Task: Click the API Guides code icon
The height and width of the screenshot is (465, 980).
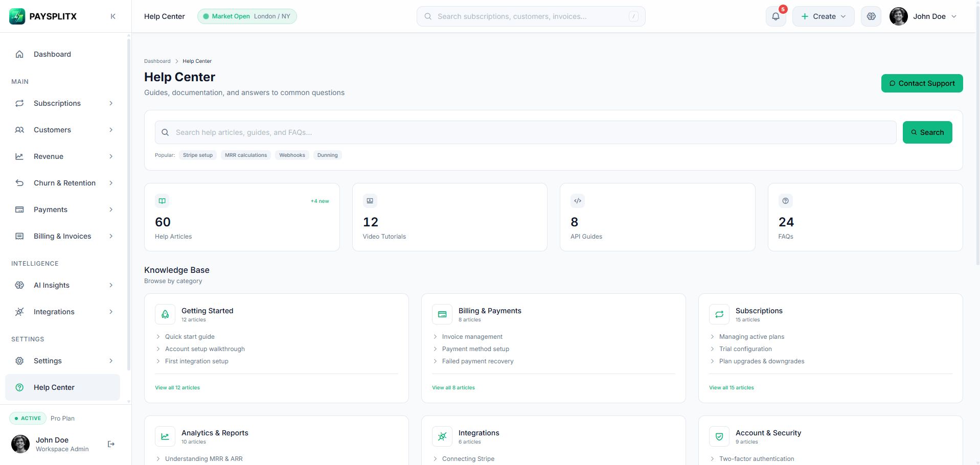Action: [x=578, y=201]
